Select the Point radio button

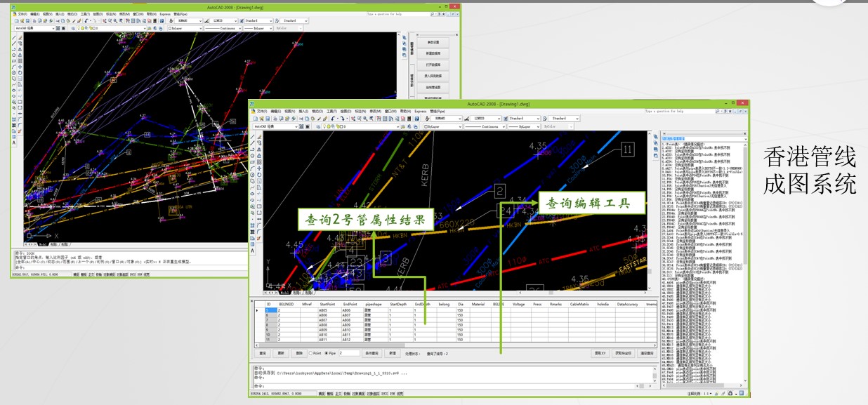click(x=312, y=353)
